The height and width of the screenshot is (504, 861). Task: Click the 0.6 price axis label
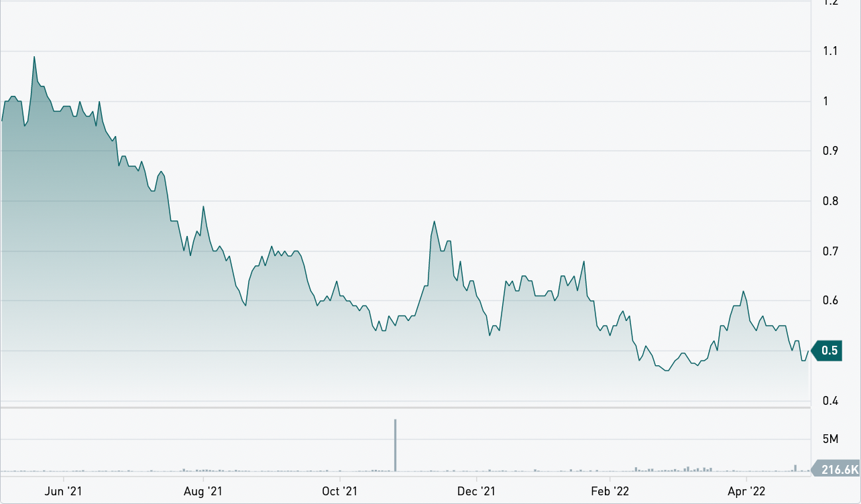pyautogui.click(x=830, y=301)
